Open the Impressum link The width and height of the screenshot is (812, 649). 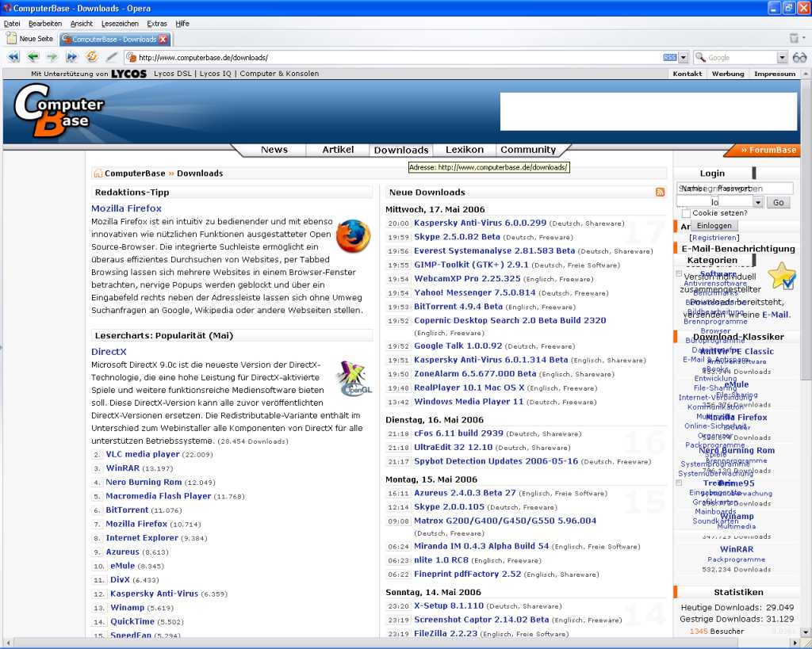pos(775,74)
